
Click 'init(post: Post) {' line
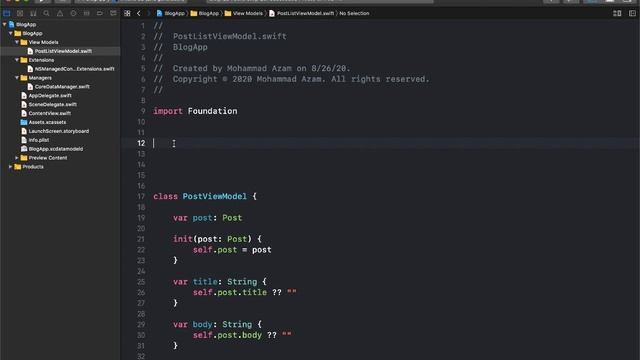(217, 239)
